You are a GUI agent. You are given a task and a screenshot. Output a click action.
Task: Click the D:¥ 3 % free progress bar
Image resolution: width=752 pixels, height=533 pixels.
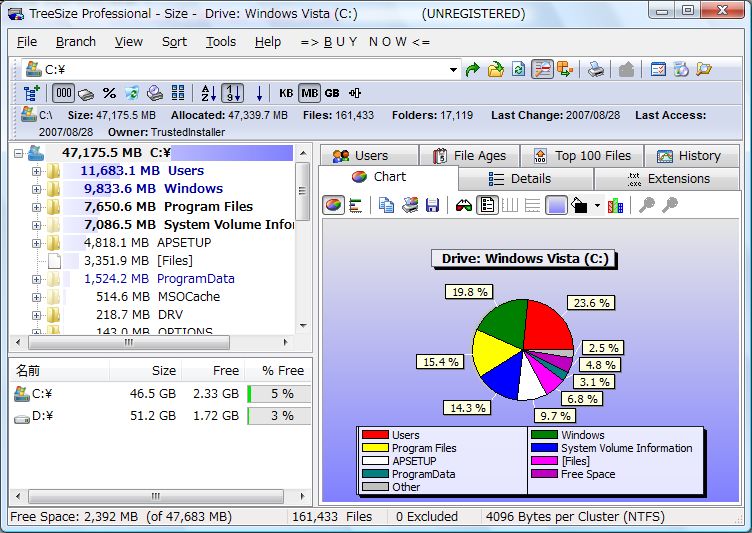click(279, 416)
